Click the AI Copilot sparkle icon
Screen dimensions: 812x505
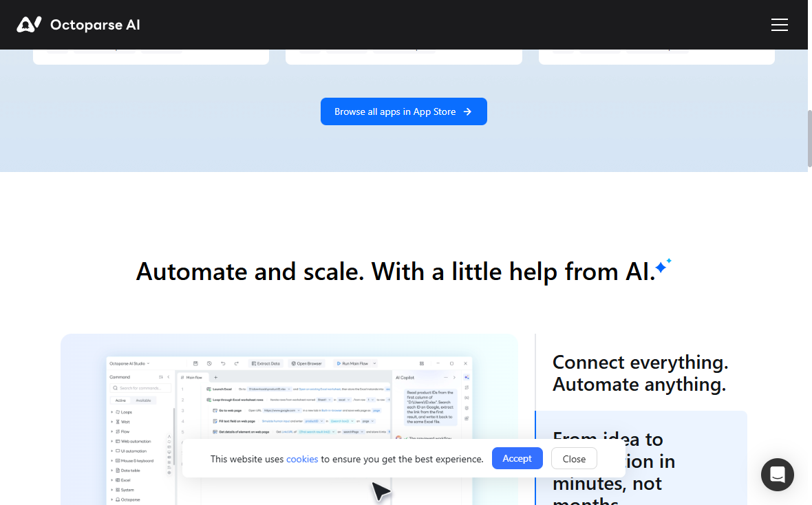coord(467,377)
